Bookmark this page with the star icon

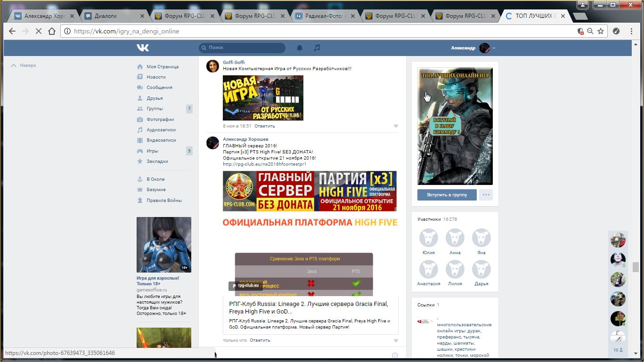[x=601, y=32]
